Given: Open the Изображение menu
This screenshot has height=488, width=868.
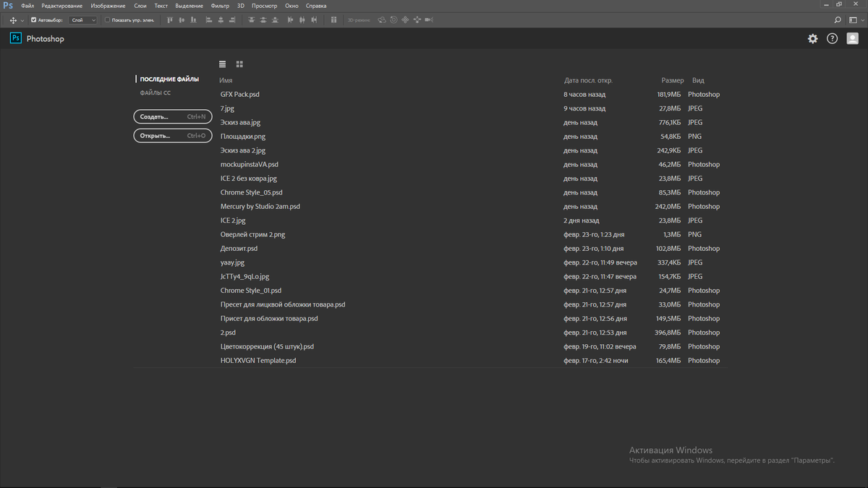Looking at the screenshot, I should click(x=109, y=5).
